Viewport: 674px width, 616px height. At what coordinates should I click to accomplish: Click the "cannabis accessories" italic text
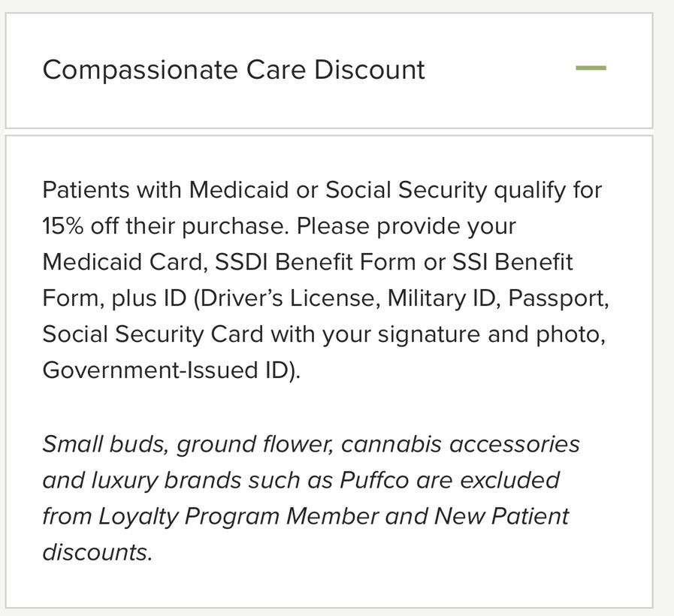(460, 444)
